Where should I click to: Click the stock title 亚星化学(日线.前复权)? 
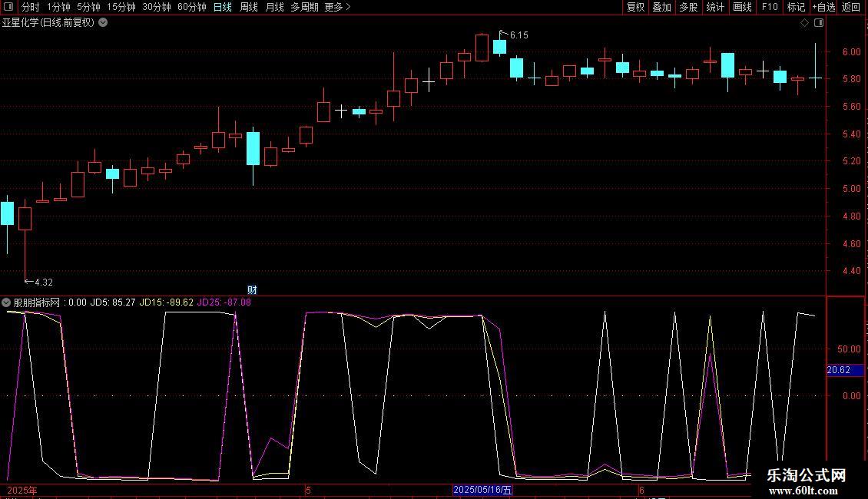(48, 23)
